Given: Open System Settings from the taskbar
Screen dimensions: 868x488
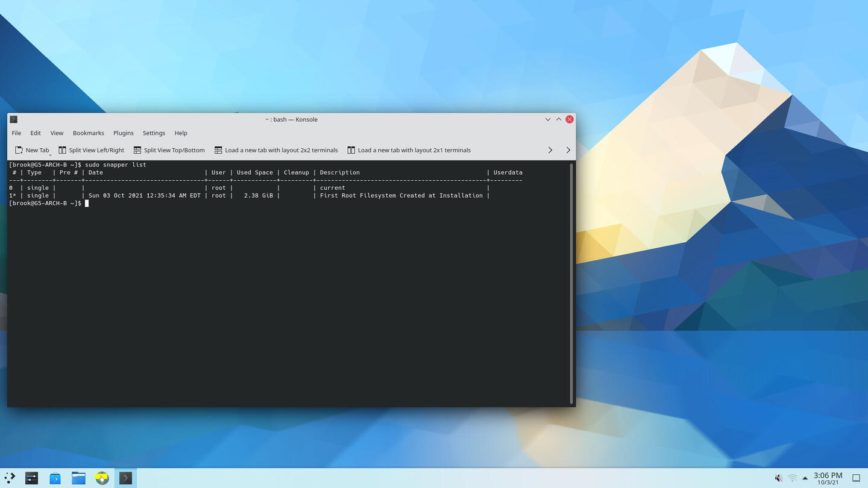Looking at the screenshot, I should [31, 478].
